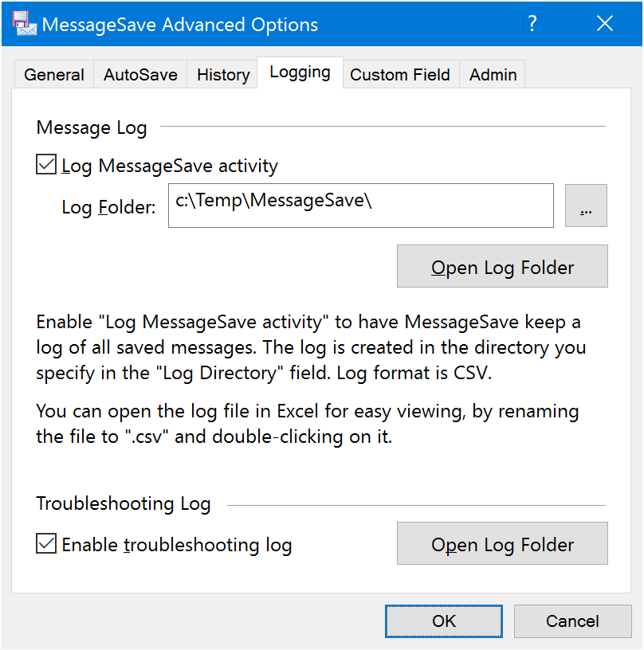644x650 pixels.
Task: Disable the Enable troubleshooting log checkbox
Action: point(46,543)
